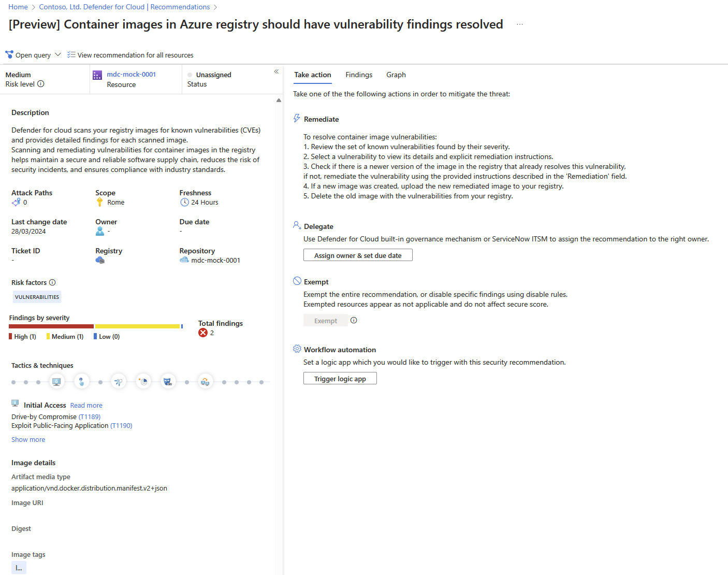728x575 pixels.
Task: Click the Risk level info icon
Action: [41, 84]
